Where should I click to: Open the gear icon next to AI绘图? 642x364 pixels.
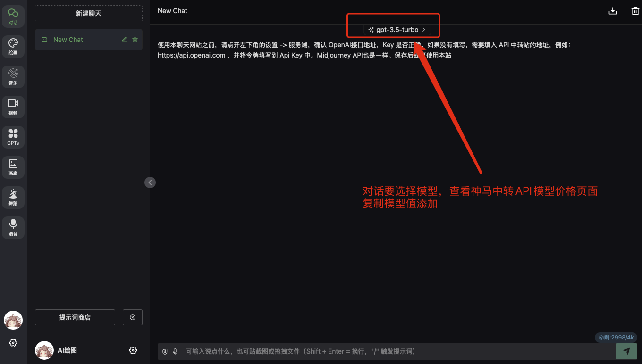pos(133,350)
